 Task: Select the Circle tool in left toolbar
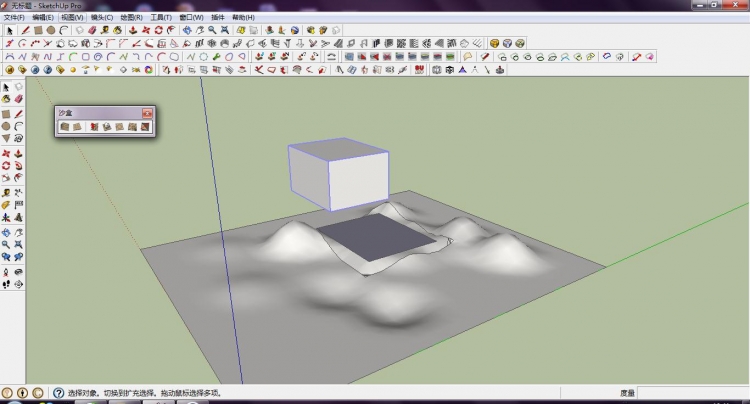(x=6, y=126)
